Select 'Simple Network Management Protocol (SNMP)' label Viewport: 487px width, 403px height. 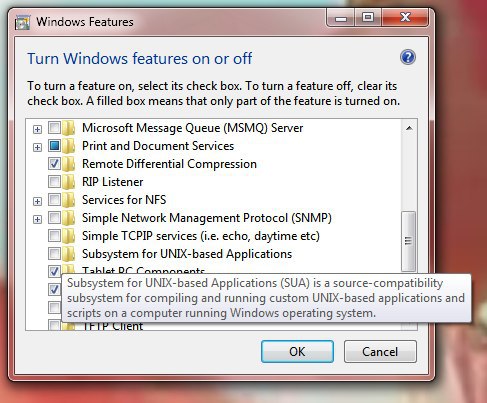coord(207,218)
